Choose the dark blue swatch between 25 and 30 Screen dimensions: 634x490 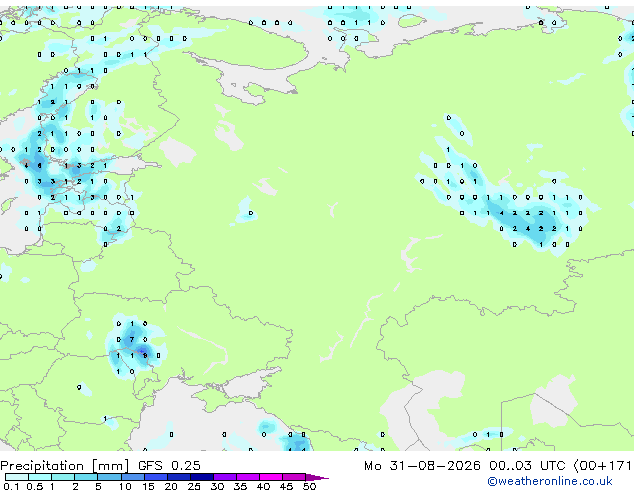[202, 477]
